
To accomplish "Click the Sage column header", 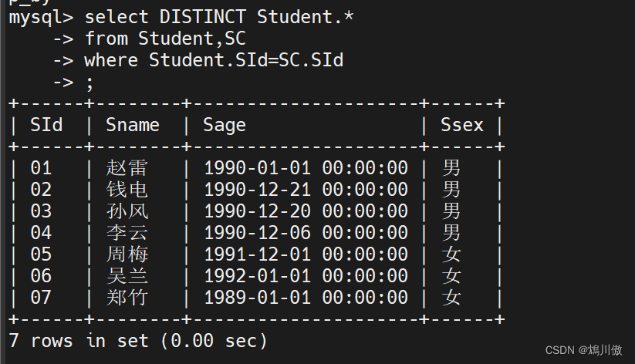I will coord(225,125).
